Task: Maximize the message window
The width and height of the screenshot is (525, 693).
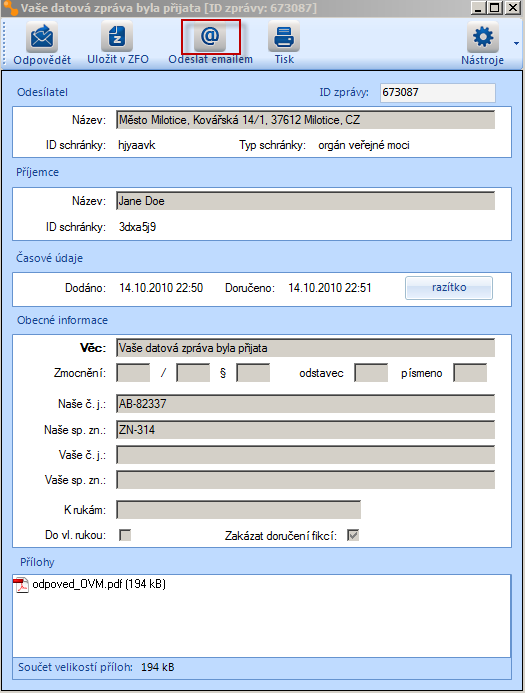Action: tap(495, 8)
